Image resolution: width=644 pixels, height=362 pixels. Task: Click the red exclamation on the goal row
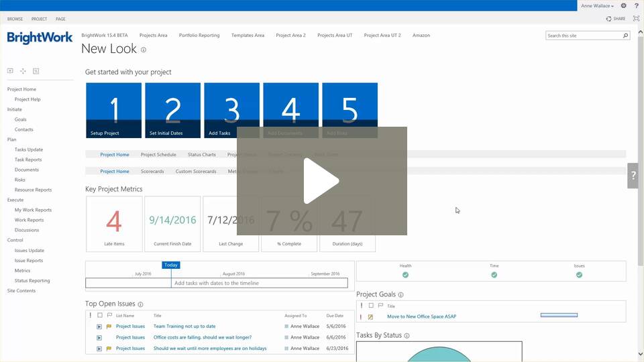(361, 317)
